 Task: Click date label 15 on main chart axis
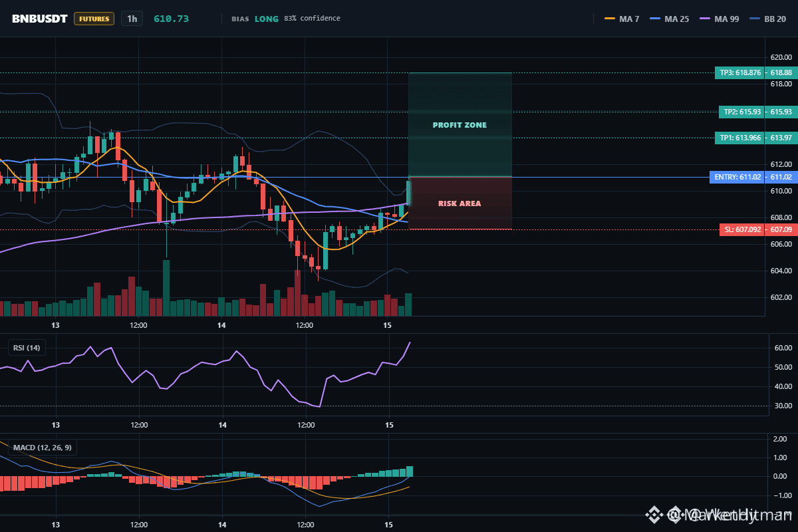tap(388, 325)
